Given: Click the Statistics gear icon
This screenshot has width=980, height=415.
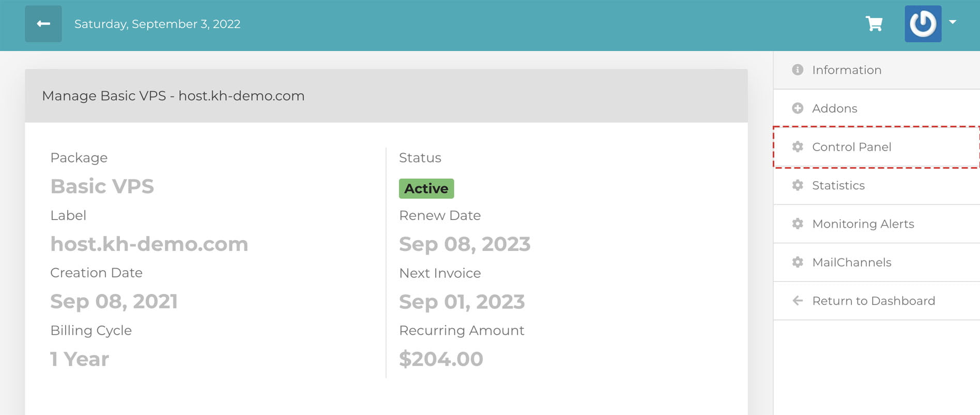Looking at the screenshot, I should [798, 185].
